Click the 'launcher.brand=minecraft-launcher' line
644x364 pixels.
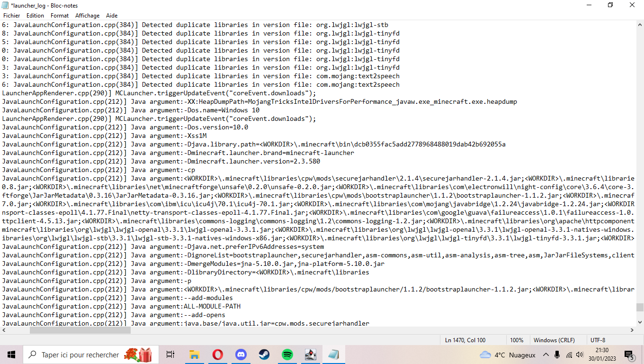coord(178,153)
